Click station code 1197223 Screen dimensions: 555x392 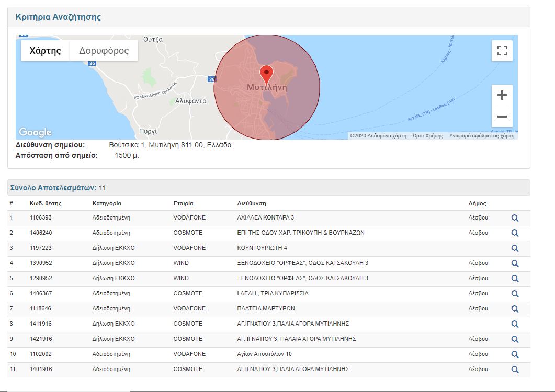(41, 248)
